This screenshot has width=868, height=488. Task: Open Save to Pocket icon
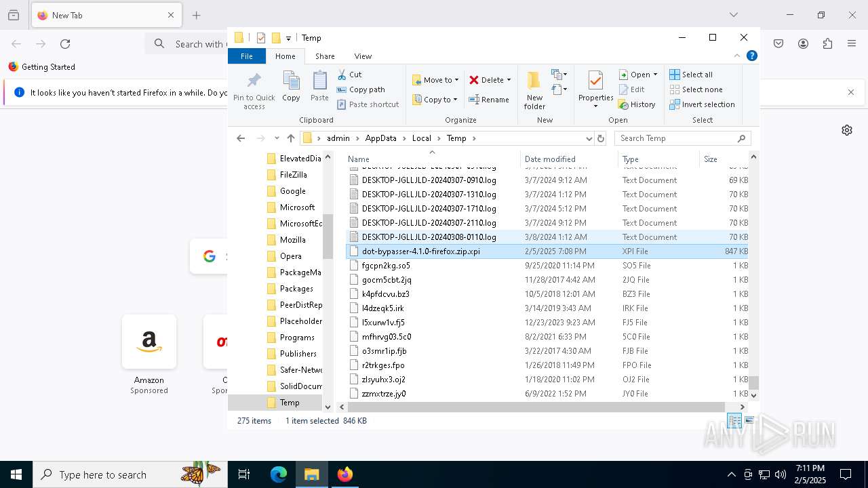(778, 44)
